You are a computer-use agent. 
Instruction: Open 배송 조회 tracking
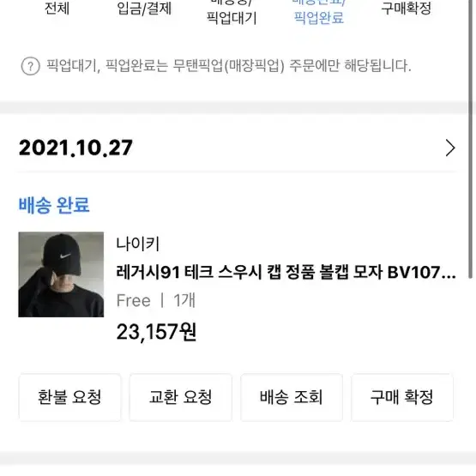(x=292, y=397)
